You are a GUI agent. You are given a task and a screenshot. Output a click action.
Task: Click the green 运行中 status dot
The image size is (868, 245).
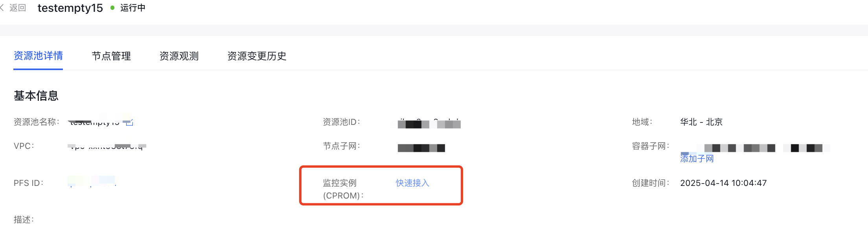coord(112,8)
